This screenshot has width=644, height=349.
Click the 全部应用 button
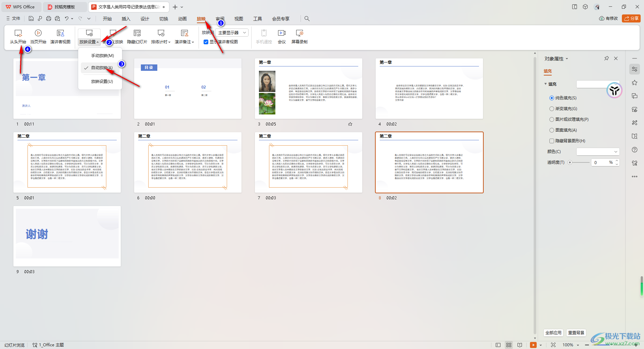(553, 333)
